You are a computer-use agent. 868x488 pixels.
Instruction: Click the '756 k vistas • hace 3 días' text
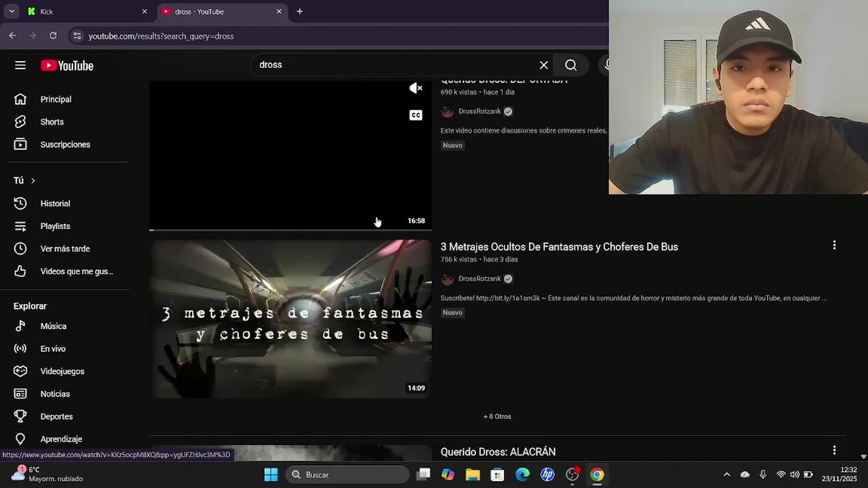pyautogui.click(x=479, y=260)
